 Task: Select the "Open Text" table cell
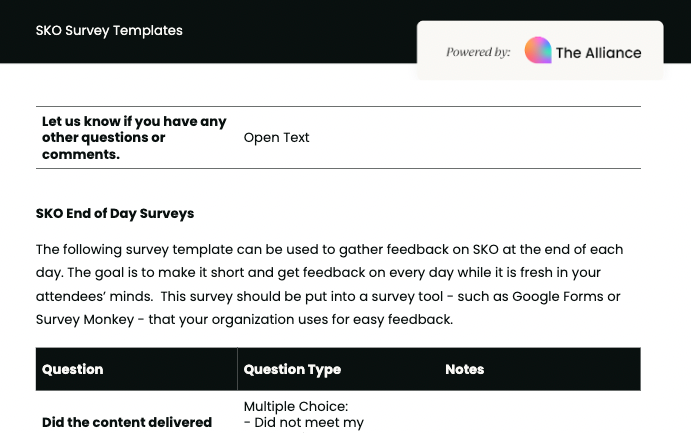click(x=277, y=138)
